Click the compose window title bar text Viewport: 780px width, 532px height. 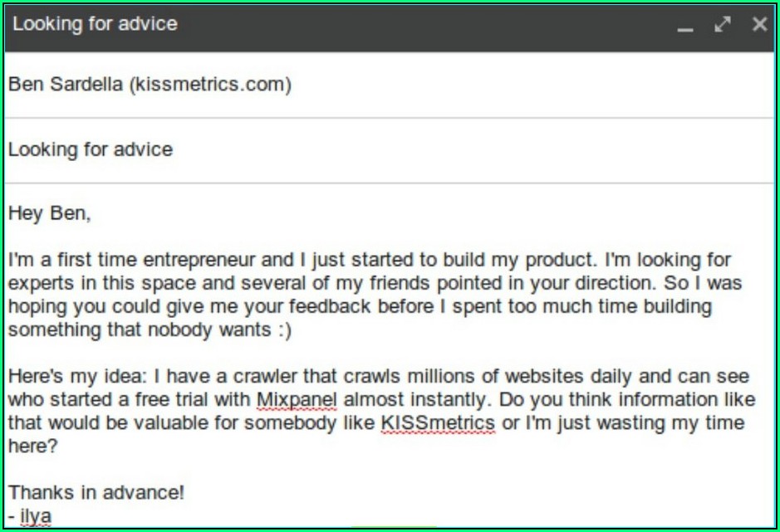95,23
